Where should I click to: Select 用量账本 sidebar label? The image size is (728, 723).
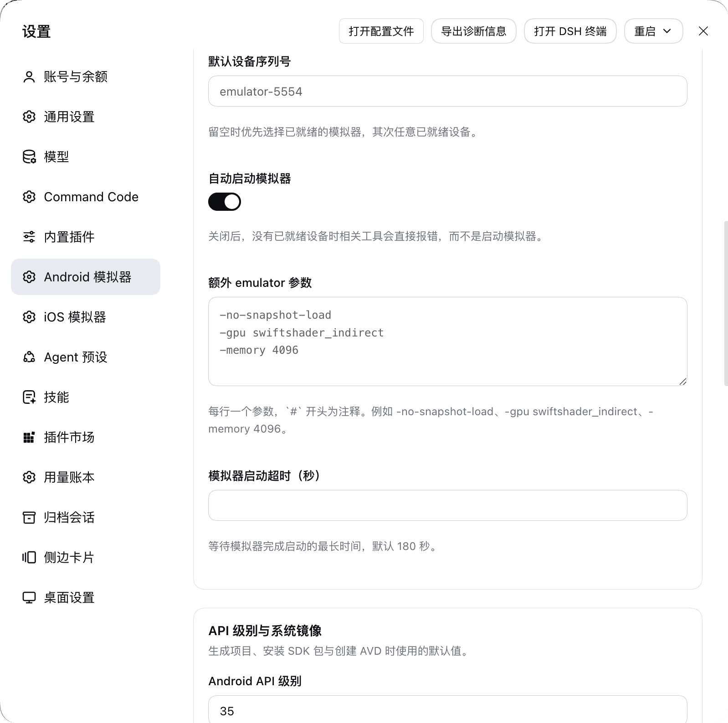point(69,478)
